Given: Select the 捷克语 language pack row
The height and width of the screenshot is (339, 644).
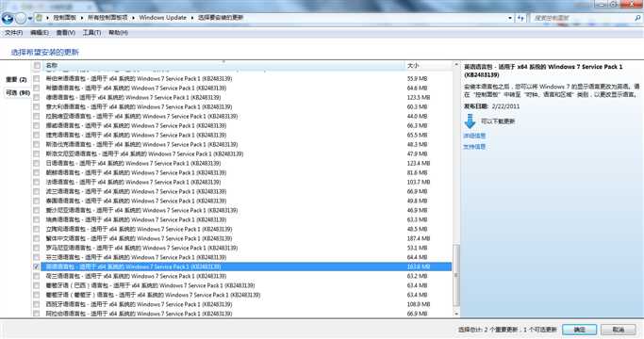Looking at the screenshot, I should click(x=241, y=135).
